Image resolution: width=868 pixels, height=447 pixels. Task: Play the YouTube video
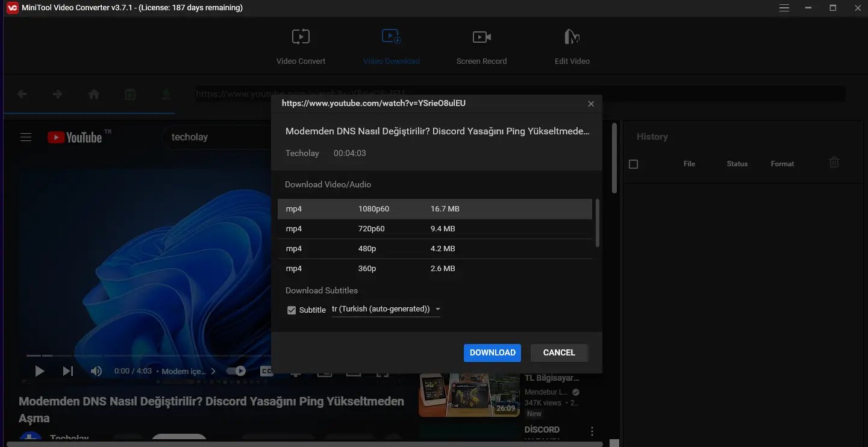[x=40, y=371]
